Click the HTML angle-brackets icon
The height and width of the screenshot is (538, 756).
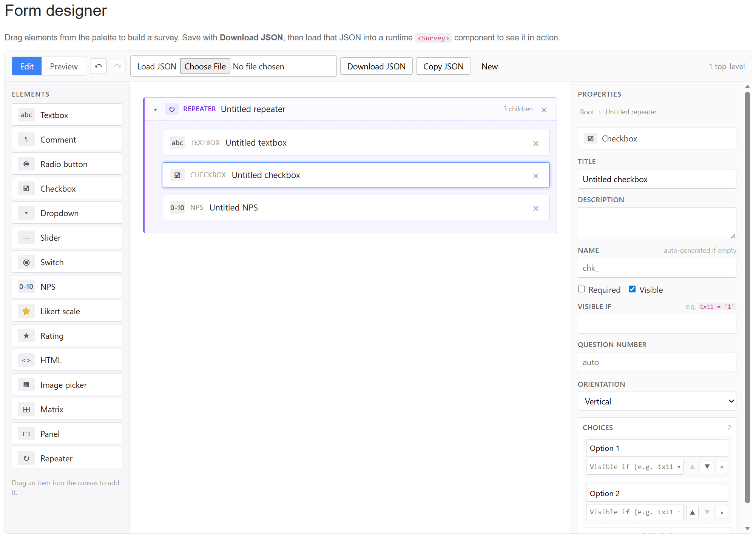click(26, 360)
